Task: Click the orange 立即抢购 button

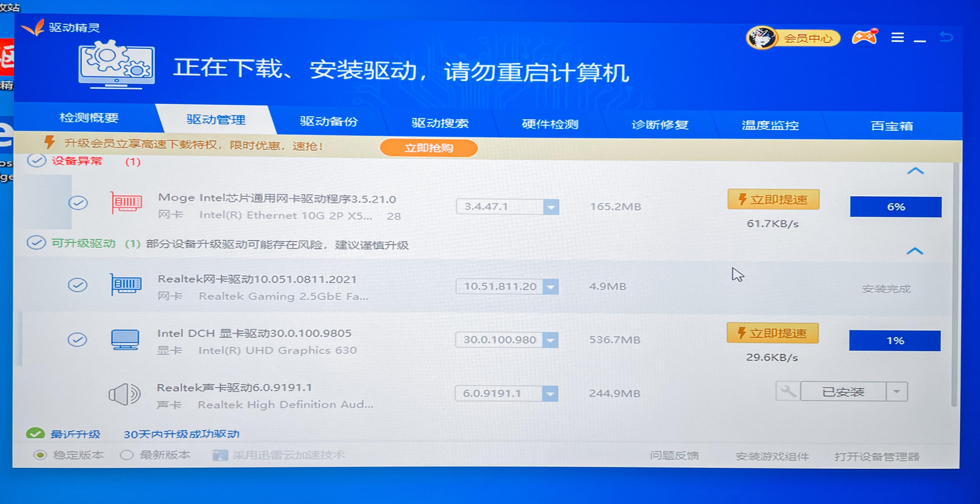Action: click(x=428, y=148)
